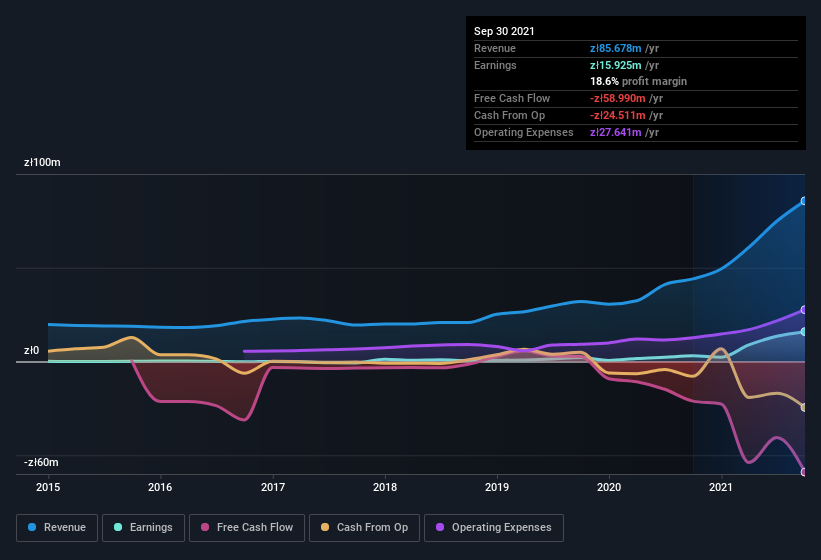
Task: Click the zł27.641m operating expenses value
Action: pos(616,132)
